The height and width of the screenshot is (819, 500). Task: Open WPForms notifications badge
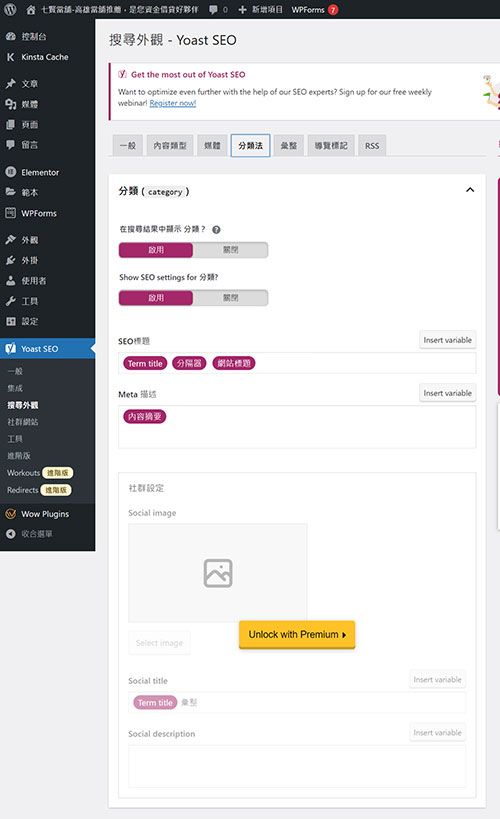tap(333, 9)
